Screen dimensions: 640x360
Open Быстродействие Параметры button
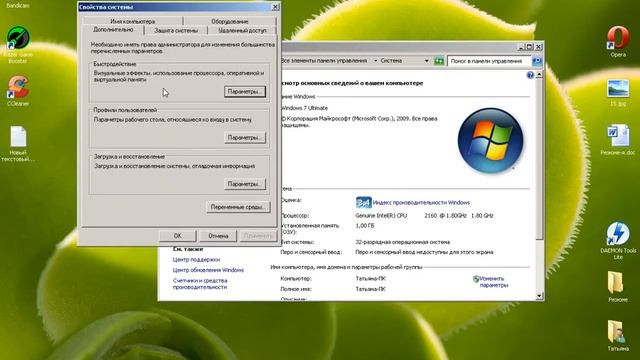coord(244,91)
